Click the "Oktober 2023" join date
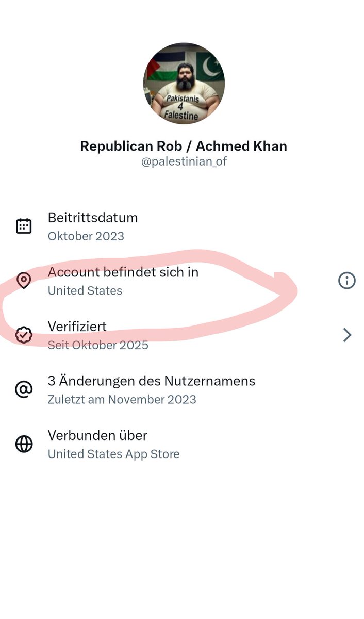 [x=86, y=236]
